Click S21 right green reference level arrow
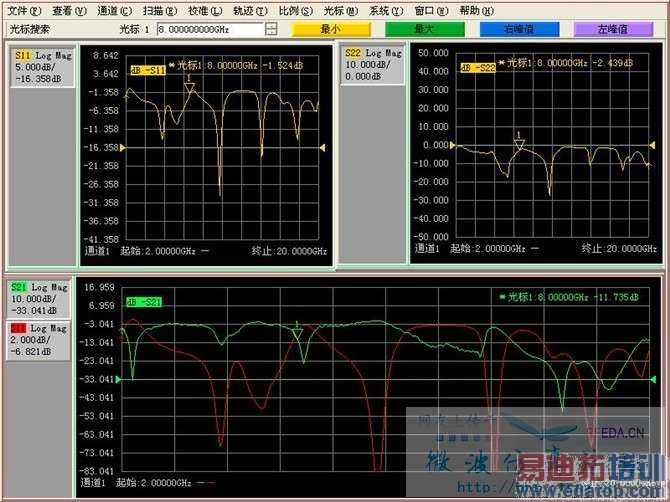The image size is (670, 502). pos(652,379)
